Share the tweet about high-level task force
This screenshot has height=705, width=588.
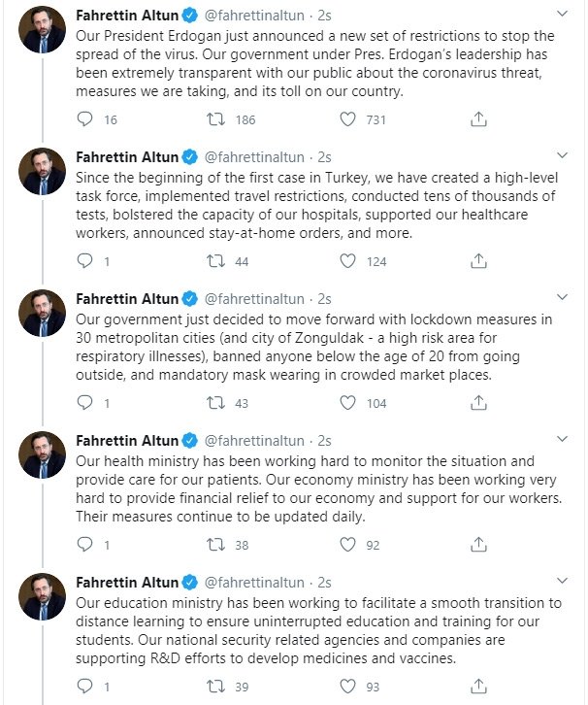pos(478,261)
